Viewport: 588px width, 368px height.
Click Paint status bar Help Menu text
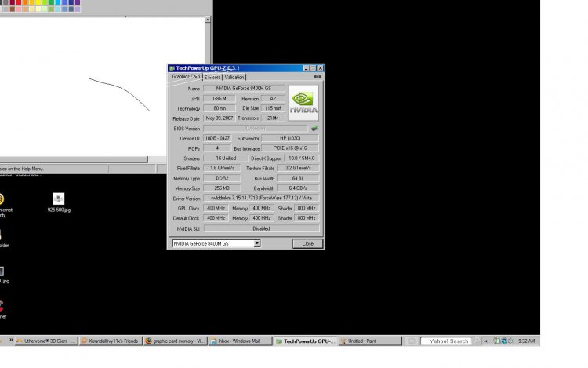[x=21, y=169]
